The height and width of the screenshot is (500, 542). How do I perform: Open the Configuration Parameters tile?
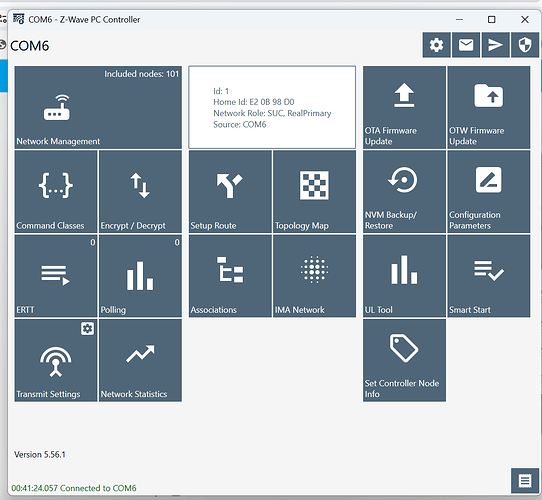(489, 192)
